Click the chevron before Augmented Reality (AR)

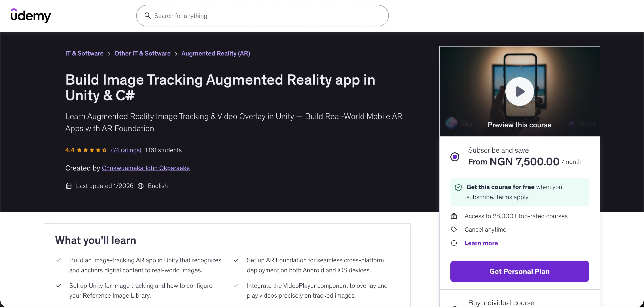176,54
